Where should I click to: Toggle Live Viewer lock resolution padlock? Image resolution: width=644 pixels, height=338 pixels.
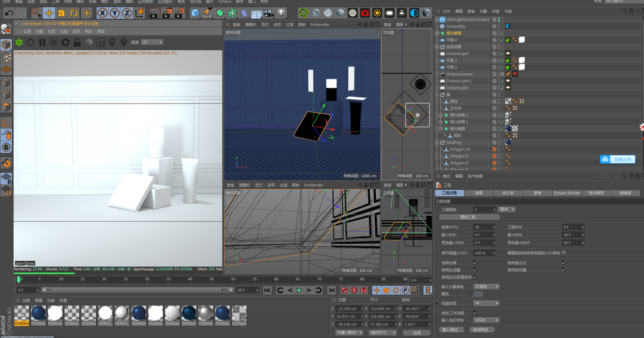coord(77,42)
